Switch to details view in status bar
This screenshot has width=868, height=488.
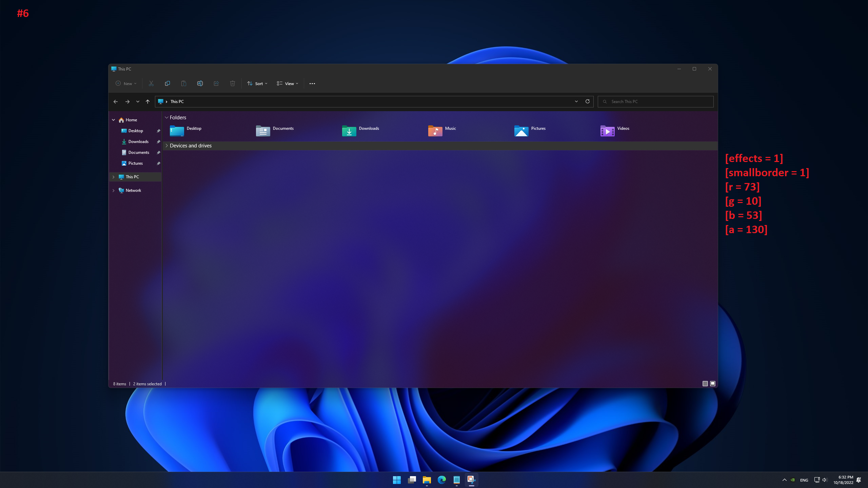[x=705, y=384]
